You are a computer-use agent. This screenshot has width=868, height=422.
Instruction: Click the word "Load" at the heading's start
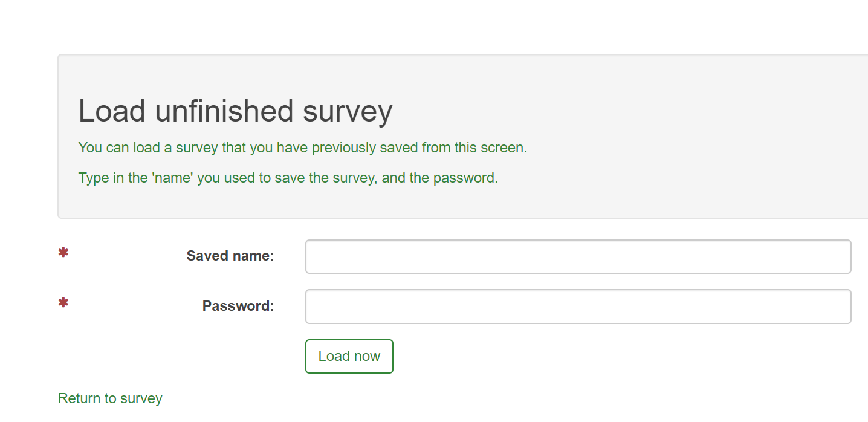112,111
